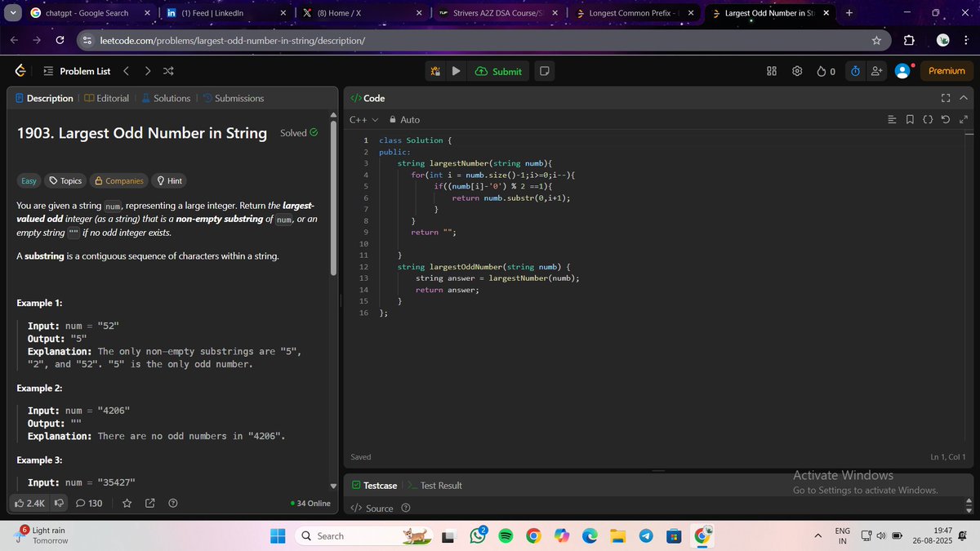
Task: Switch to Longest Common Prefix browser tab
Action: 635,13
